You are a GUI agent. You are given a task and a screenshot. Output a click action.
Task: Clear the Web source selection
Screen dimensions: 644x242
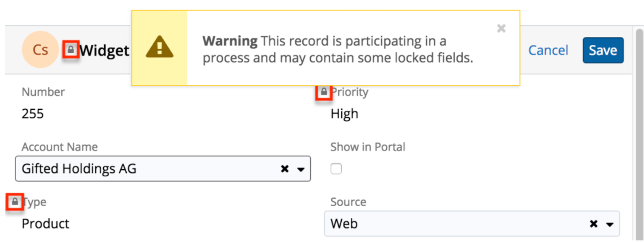[594, 224]
